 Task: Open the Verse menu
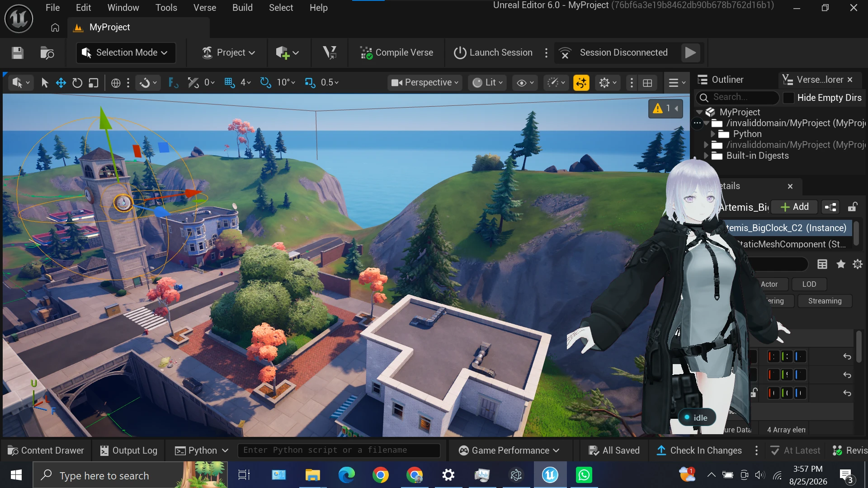click(x=205, y=8)
